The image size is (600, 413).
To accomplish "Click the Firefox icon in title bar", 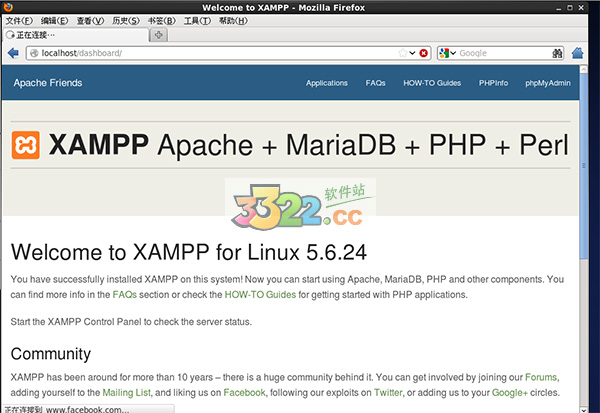I will pos(8,7).
